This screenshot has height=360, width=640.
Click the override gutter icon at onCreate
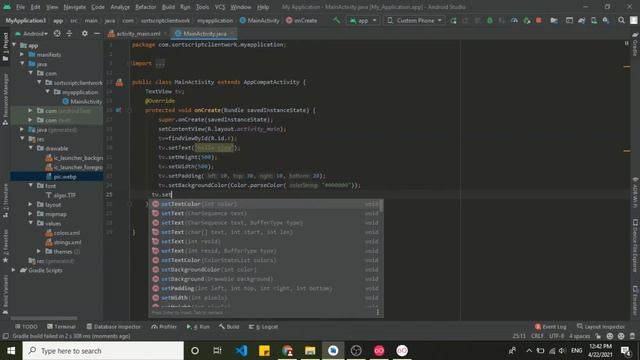pos(118,110)
